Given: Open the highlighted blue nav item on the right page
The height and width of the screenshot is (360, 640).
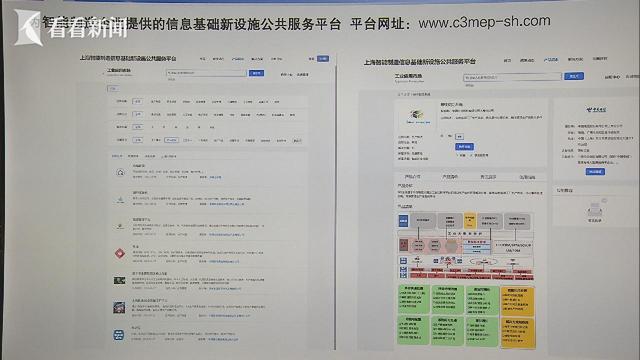Looking at the screenshot, I should 551,60.
